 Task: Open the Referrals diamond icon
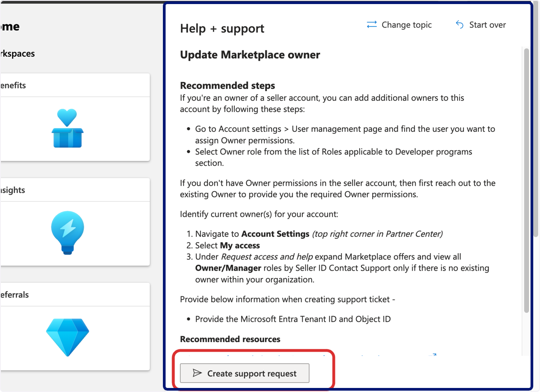pos(67,337)
